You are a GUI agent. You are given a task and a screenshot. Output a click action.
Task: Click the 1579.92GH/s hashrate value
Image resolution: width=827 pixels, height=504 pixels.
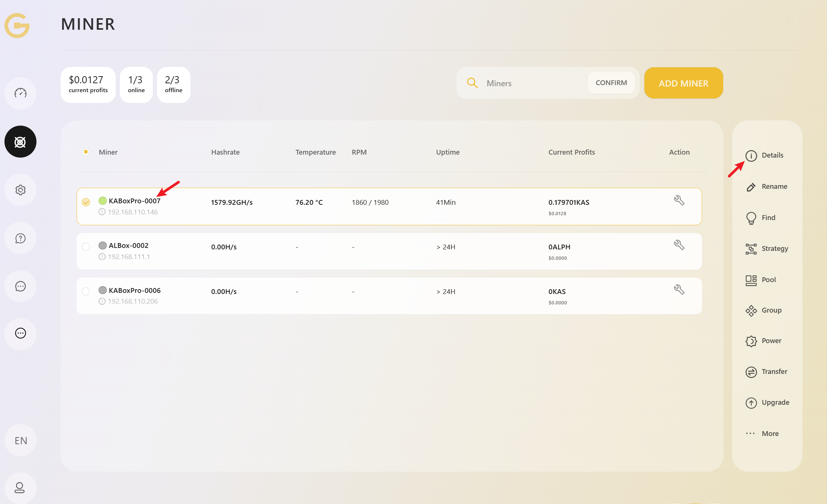232,203
